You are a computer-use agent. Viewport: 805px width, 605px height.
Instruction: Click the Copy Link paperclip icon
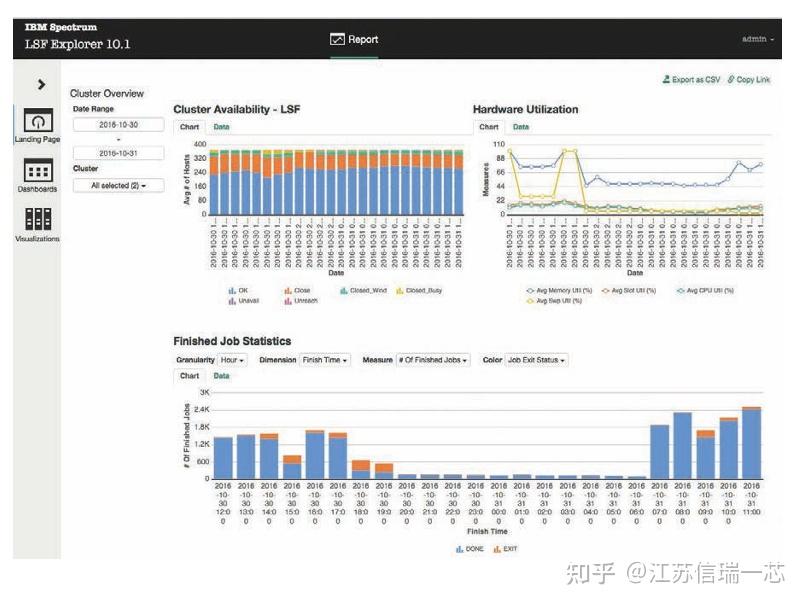[x=732, y=79]
